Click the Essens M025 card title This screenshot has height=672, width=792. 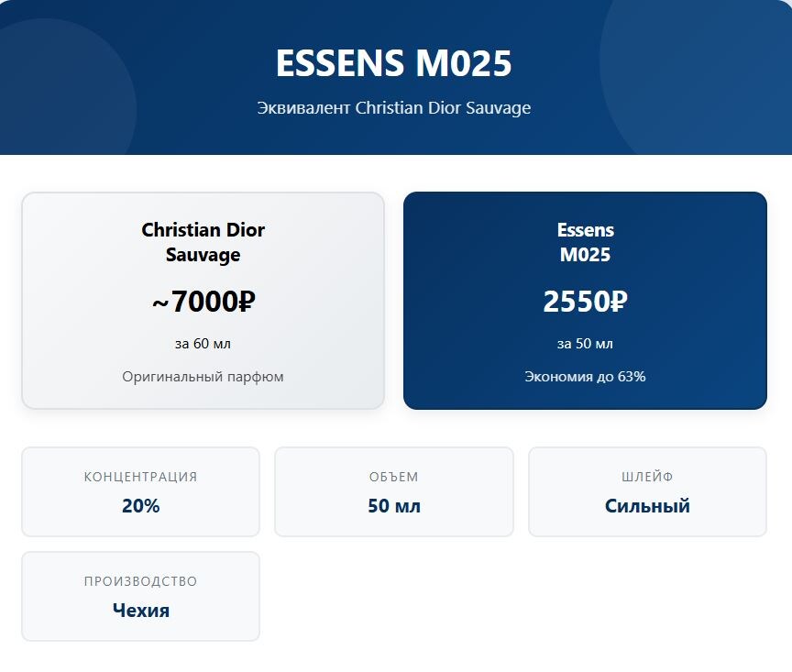coord(585,242)
